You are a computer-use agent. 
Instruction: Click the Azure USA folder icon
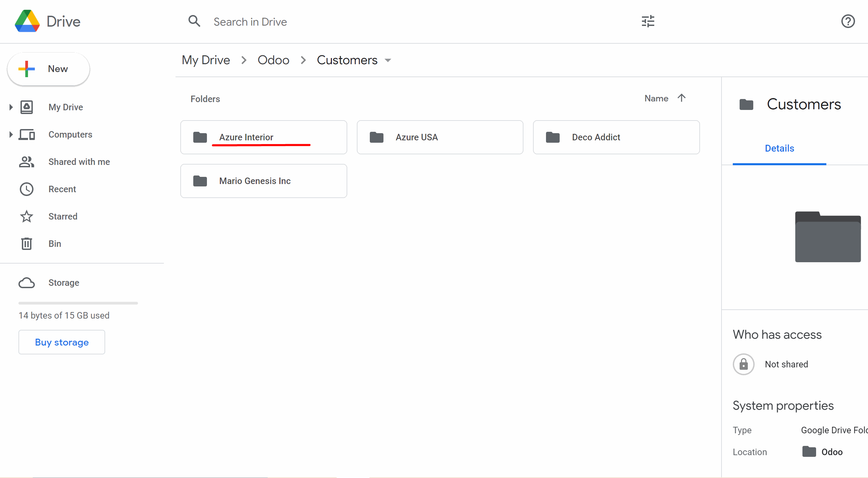(377, 137)
